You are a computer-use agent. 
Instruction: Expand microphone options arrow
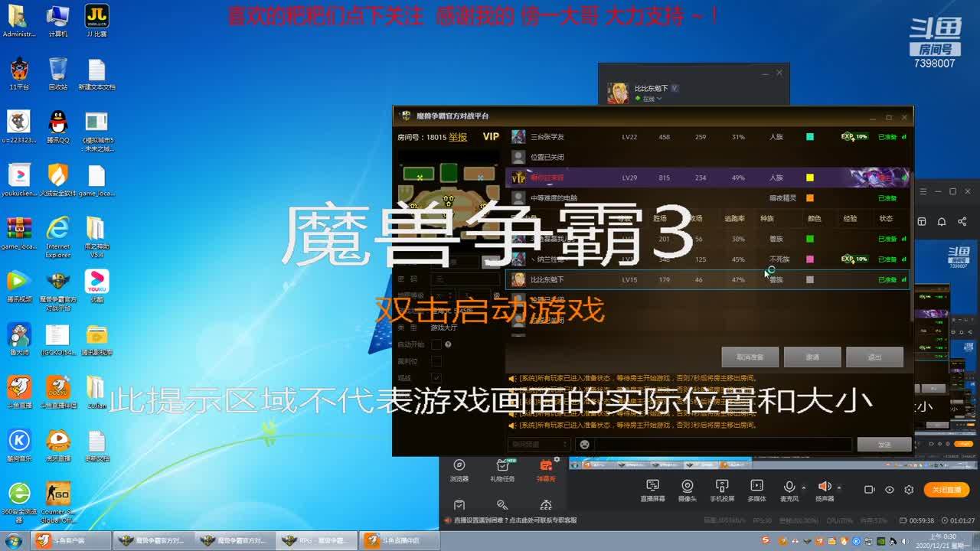point(803,487)
